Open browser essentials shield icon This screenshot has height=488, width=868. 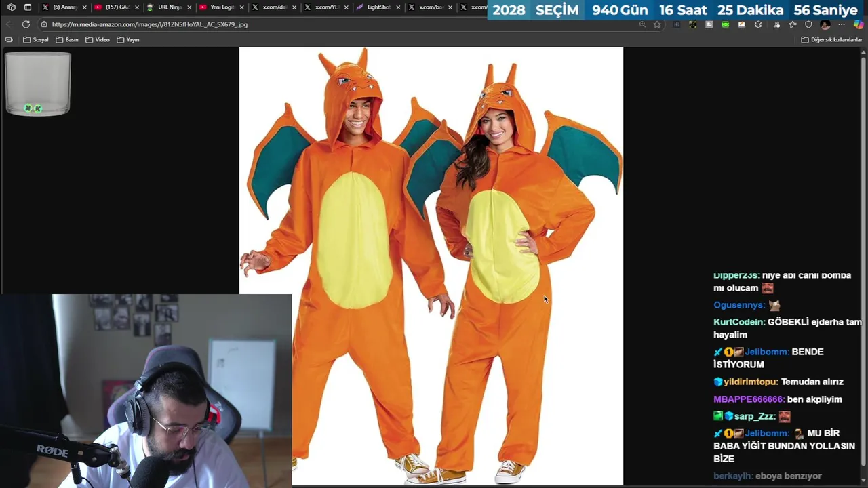pyautogui.click(x=808, y=24)
